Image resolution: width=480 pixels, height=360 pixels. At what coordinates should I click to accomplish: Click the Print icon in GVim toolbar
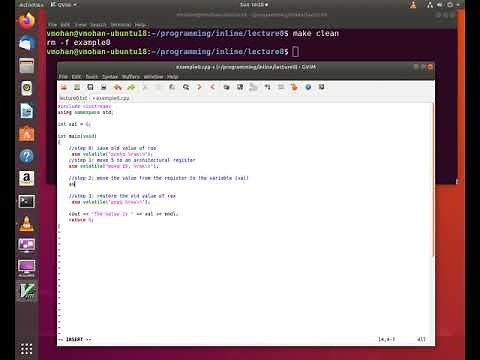(104, 87)
